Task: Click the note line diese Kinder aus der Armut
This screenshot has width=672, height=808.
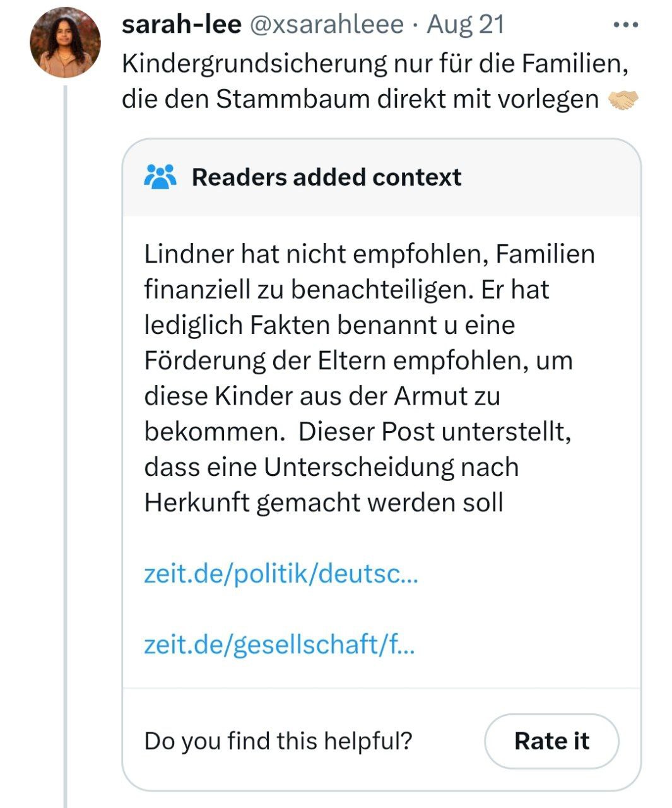Action: tap(322, 396)
